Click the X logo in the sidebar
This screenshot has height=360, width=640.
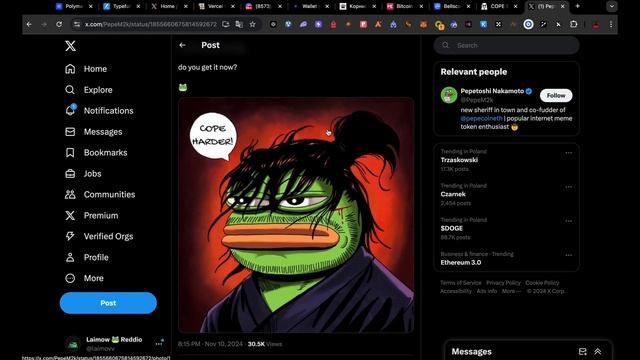point(70,46)
